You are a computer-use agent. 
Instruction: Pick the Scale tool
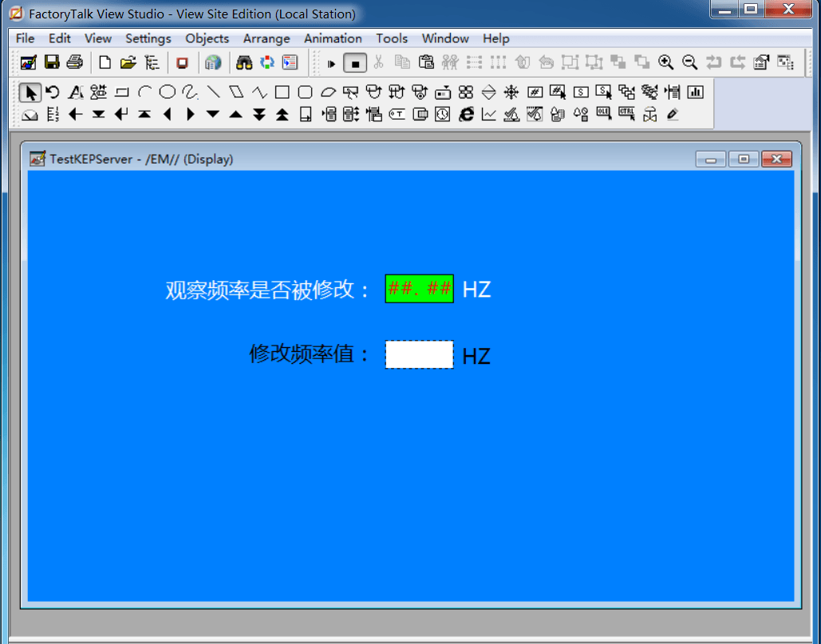pyautogui.click(x=53, y=115)
